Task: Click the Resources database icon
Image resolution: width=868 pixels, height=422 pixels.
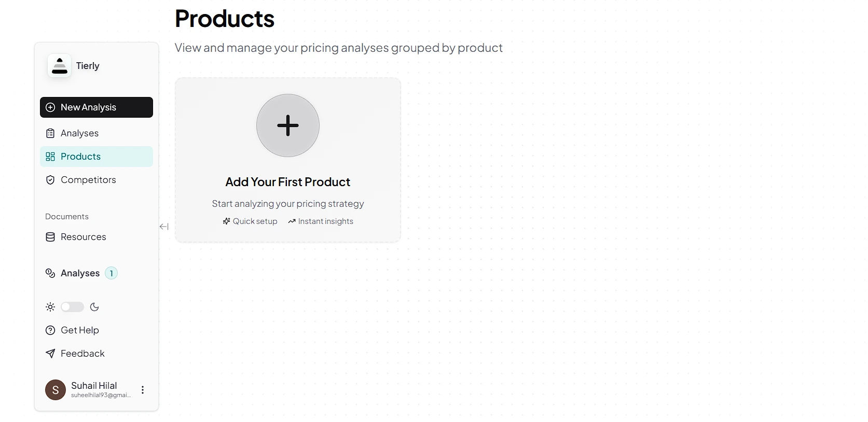Action: pos(50,237)
